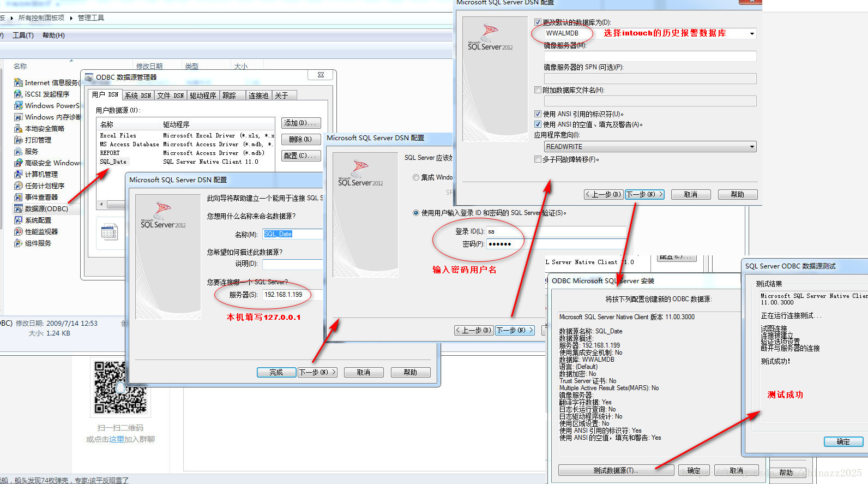Open the 帮助(H) menu
The width and height of the screenshot is (868, 484).
tap(53, 35)
